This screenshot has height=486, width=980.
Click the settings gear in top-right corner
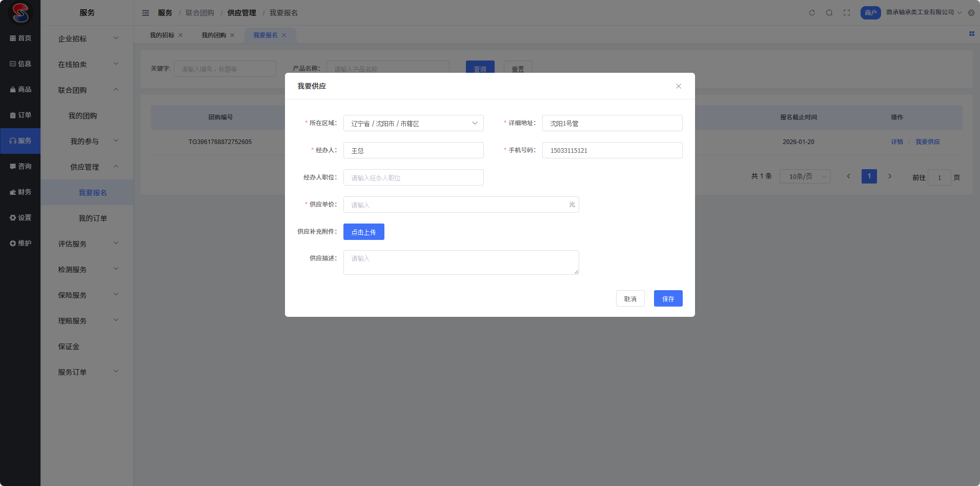tap(971, 13)
